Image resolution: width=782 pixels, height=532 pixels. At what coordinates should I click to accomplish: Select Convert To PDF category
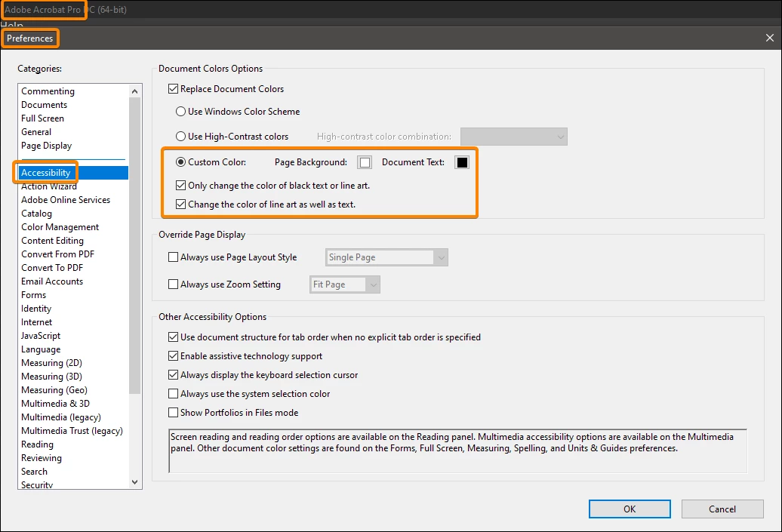pyautogui.click(x=73, y=268)
